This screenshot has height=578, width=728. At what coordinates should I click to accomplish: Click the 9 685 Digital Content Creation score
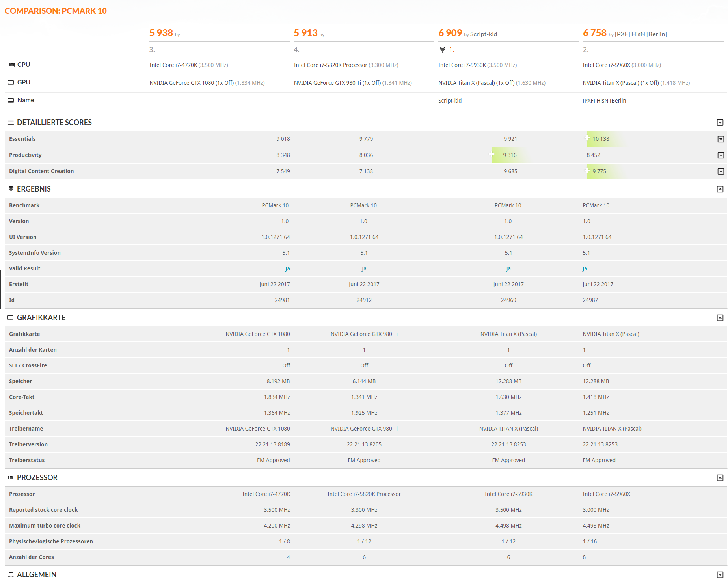point(510,171)
